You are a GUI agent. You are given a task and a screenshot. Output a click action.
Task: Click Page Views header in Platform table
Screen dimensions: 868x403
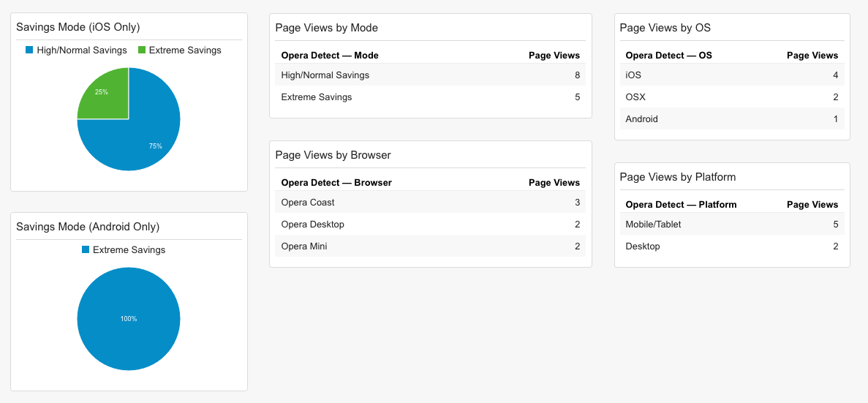812,205
